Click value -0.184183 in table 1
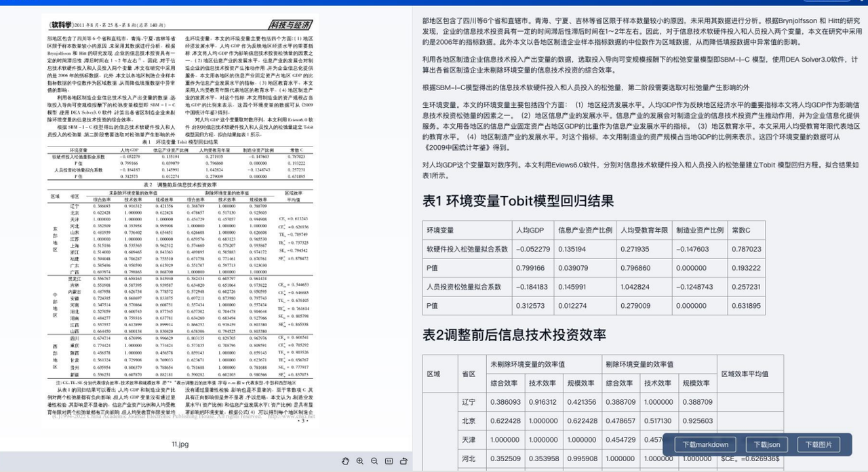This screenshot has height=472, width=868. click(533, 287)
